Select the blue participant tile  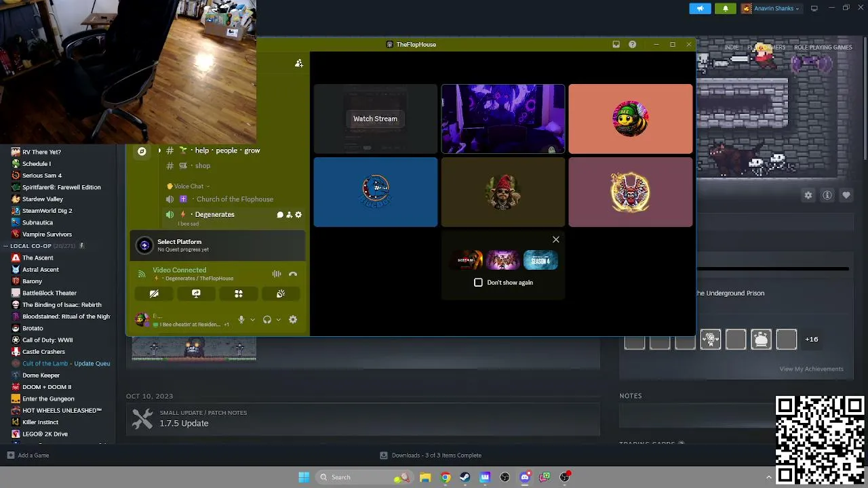coord(375,192)
